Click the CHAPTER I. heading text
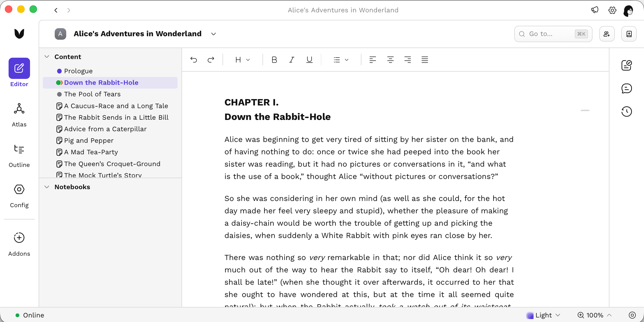The image size is (644, 322). 251,102
